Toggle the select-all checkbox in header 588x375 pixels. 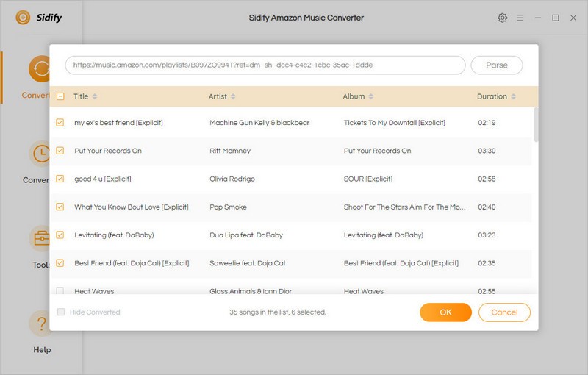60,96
